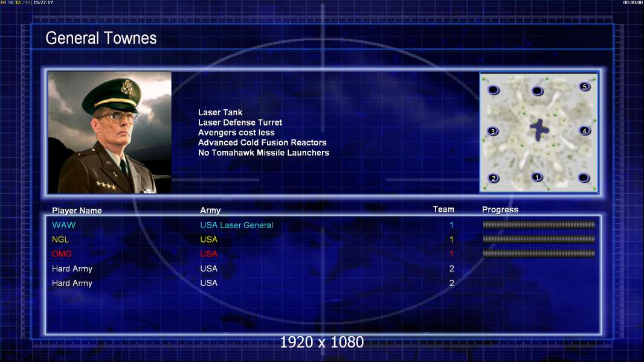Viewport: 644px width, 362px height.
Task: Click the "Team" column header
Action: click(443, 209)
